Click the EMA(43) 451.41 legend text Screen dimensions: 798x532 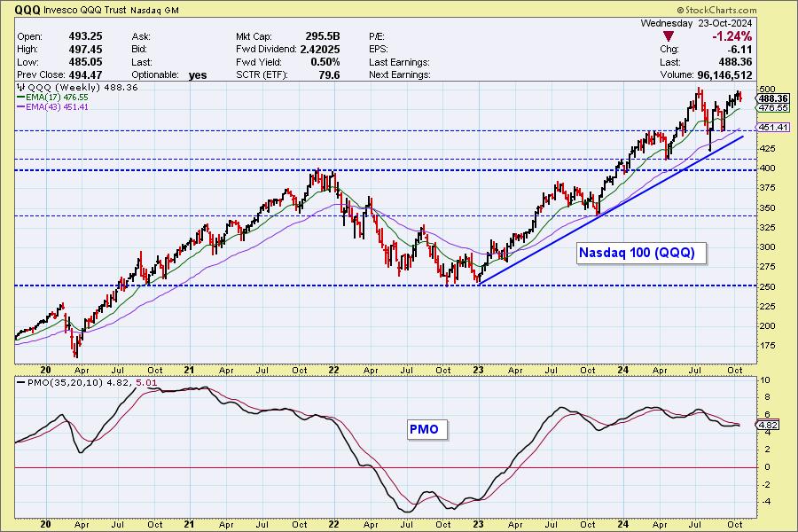[57, 107]
